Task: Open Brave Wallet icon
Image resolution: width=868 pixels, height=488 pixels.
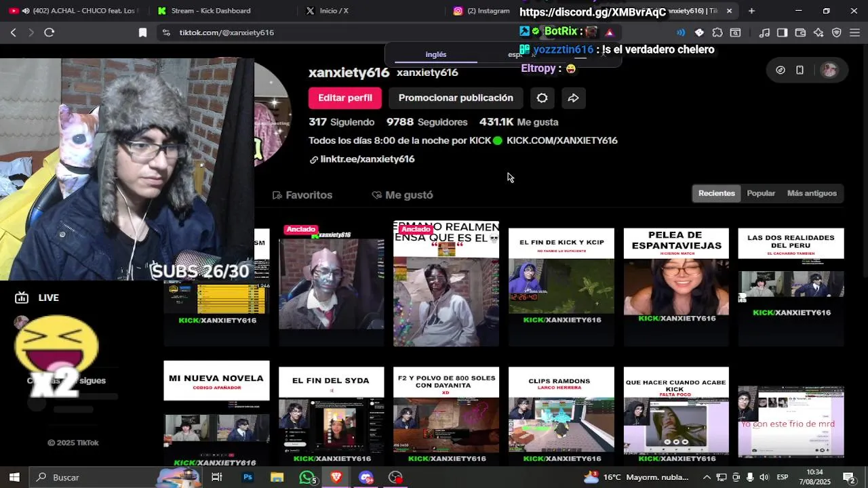Action: point(800,33)
